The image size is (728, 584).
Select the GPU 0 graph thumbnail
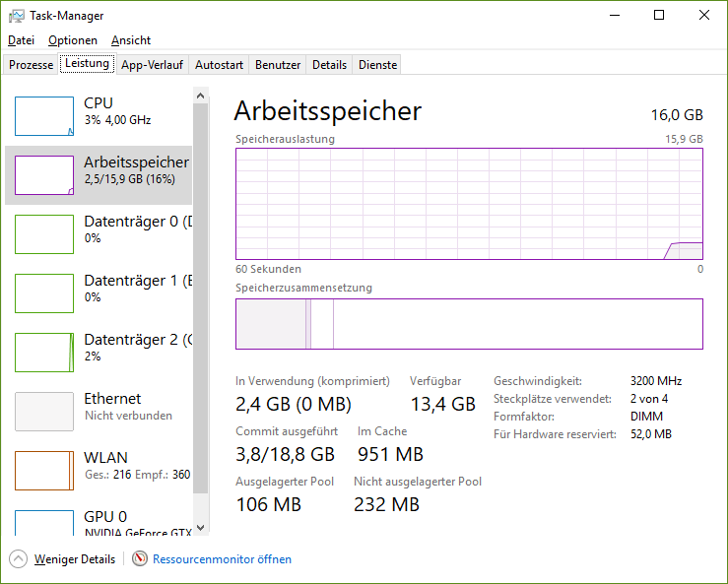coord(44,523)
